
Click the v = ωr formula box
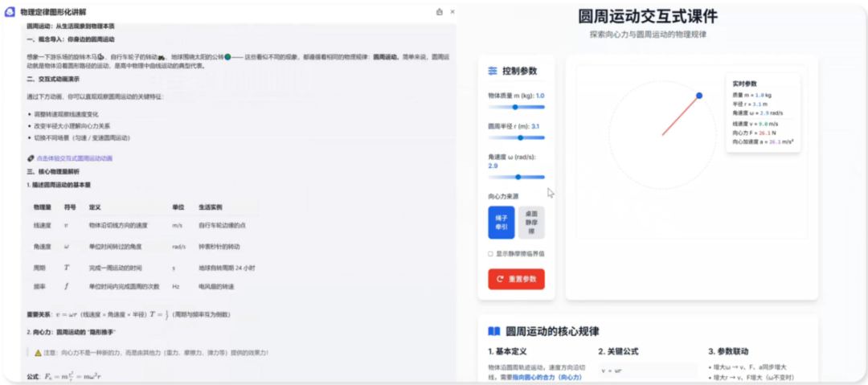click(648, 370)
